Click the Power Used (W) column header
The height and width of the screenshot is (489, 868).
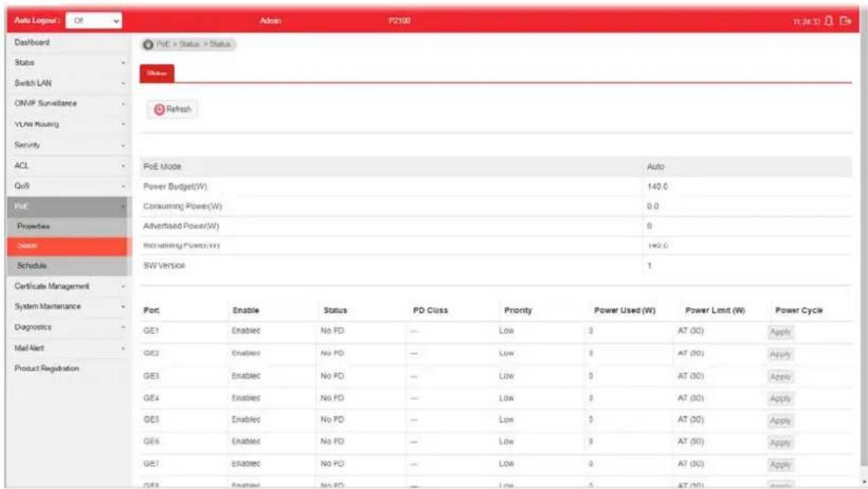[624, 311]
